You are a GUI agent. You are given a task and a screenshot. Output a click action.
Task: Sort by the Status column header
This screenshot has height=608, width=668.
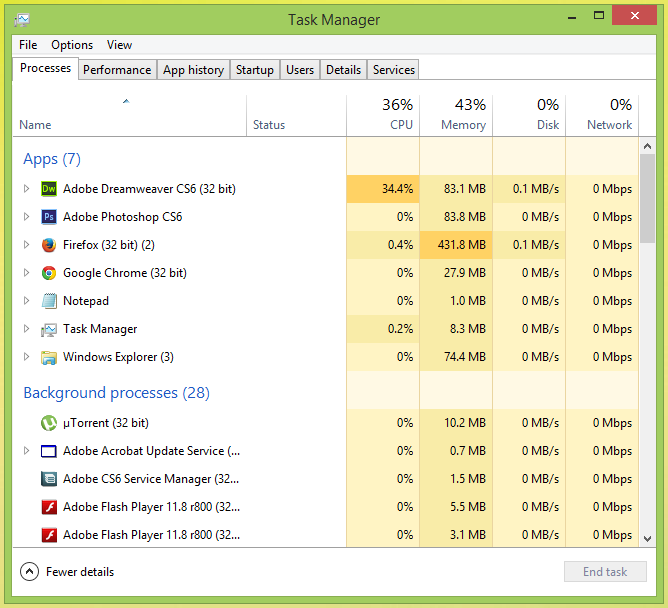pyautogui.click(x=297, y=115)
